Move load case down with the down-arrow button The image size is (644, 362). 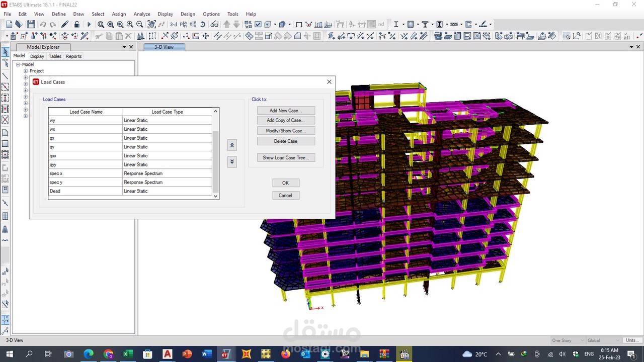232,161
